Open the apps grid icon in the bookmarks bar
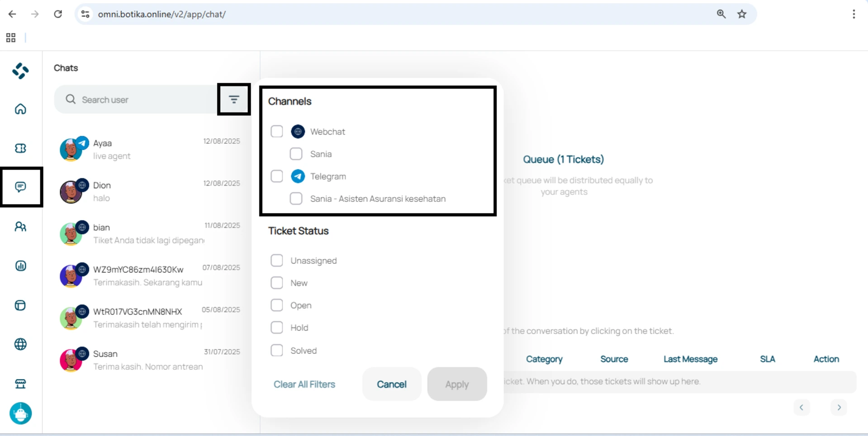 11,38
